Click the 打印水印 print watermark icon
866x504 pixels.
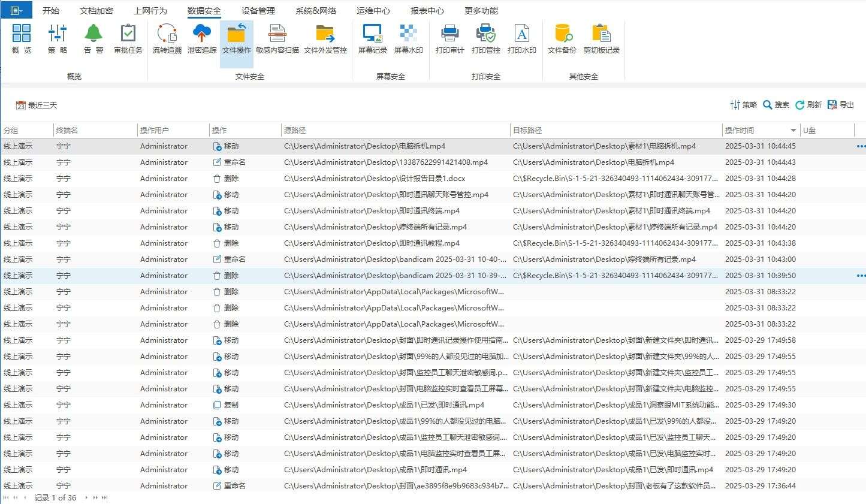[x=522, y=39]
